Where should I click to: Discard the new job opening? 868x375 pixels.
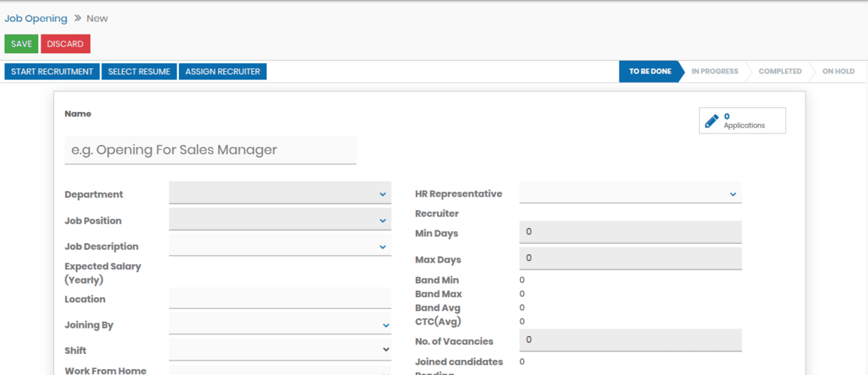(x=65, y=44)
